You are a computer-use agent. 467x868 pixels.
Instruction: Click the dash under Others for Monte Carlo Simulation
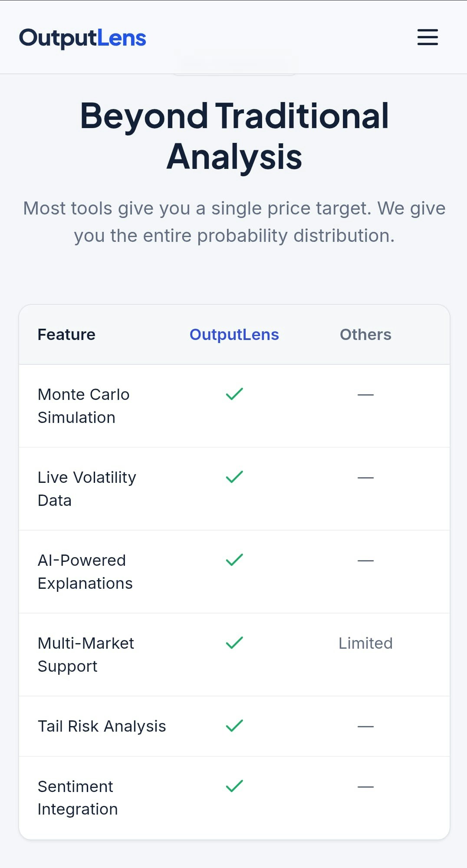coord(365,394)
